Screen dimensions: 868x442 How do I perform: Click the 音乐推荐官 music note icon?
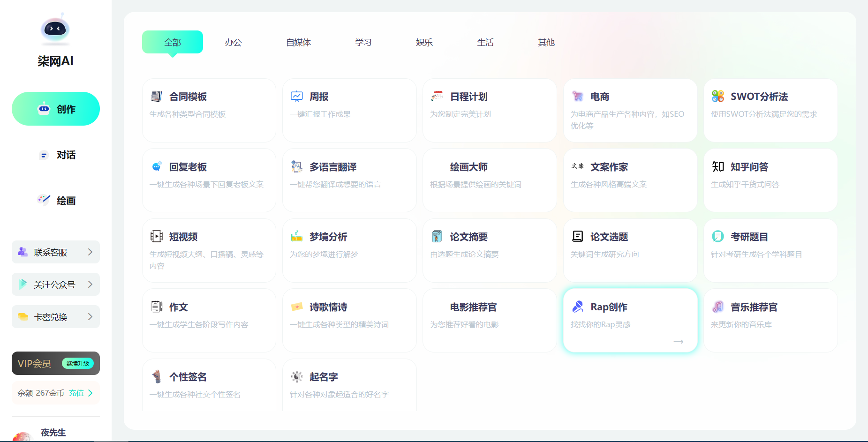[x=717, y=307]
